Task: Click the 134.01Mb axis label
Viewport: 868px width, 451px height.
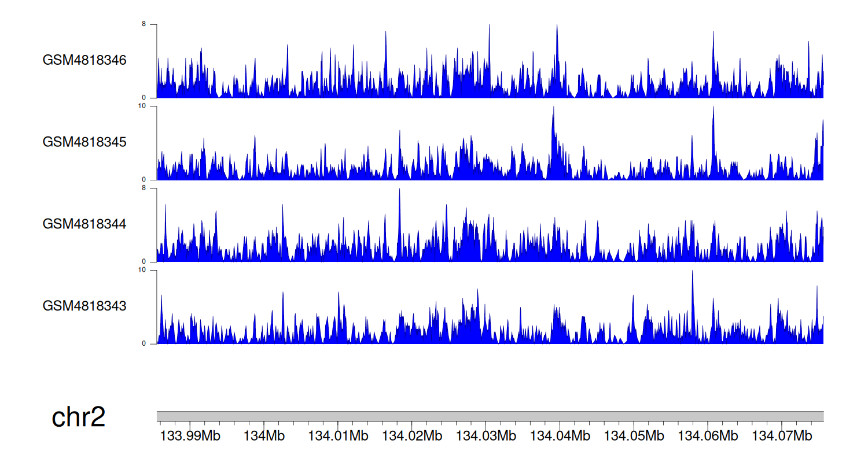Action: pyautogui.click(x=338, y=435)
